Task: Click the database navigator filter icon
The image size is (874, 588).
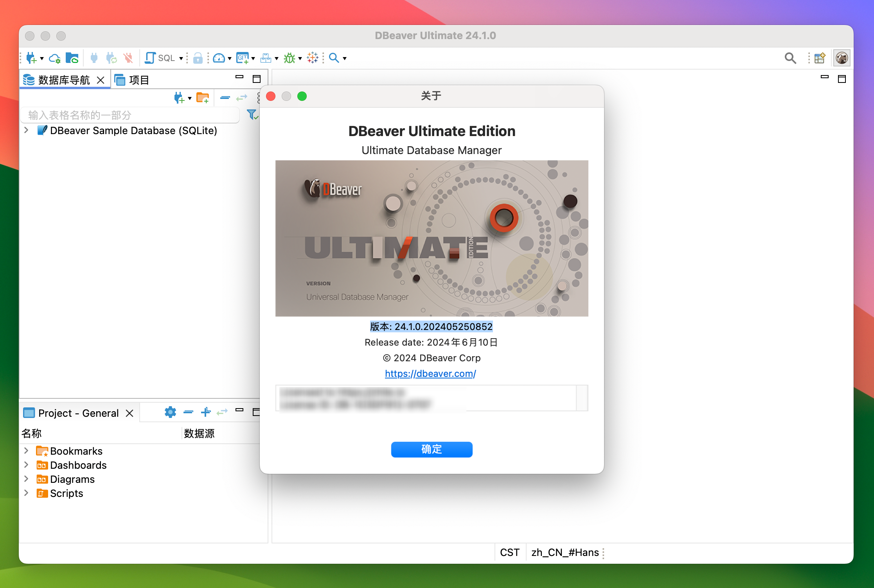Action: (x=254, y=115)
